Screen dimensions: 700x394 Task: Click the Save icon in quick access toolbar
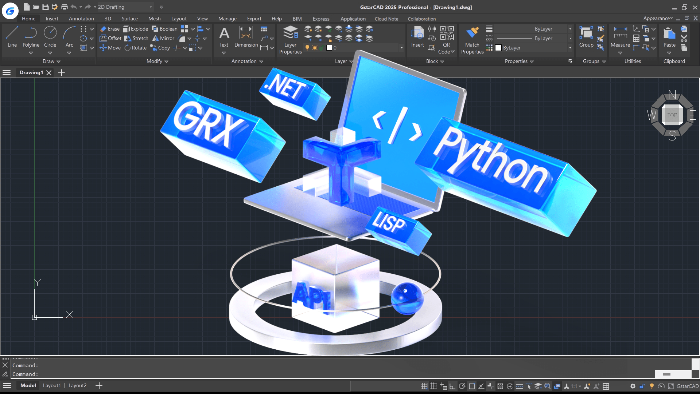pos(45,7)
